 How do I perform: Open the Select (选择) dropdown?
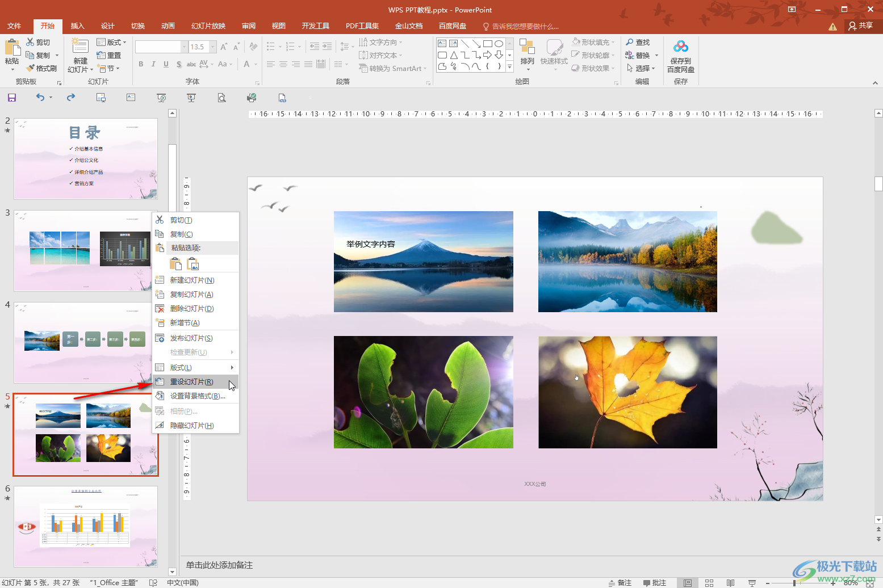click(x=641, y=68)
